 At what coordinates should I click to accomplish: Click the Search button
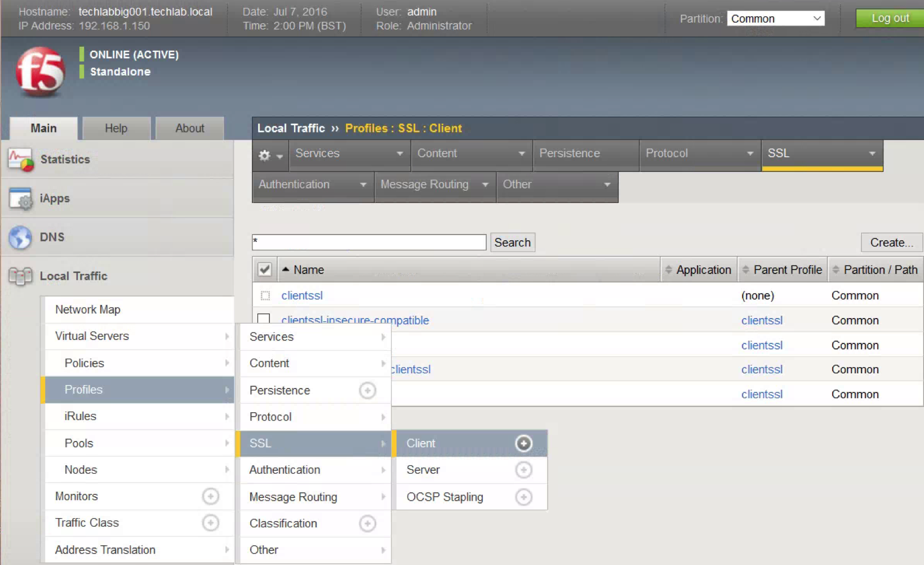[513, 242]
